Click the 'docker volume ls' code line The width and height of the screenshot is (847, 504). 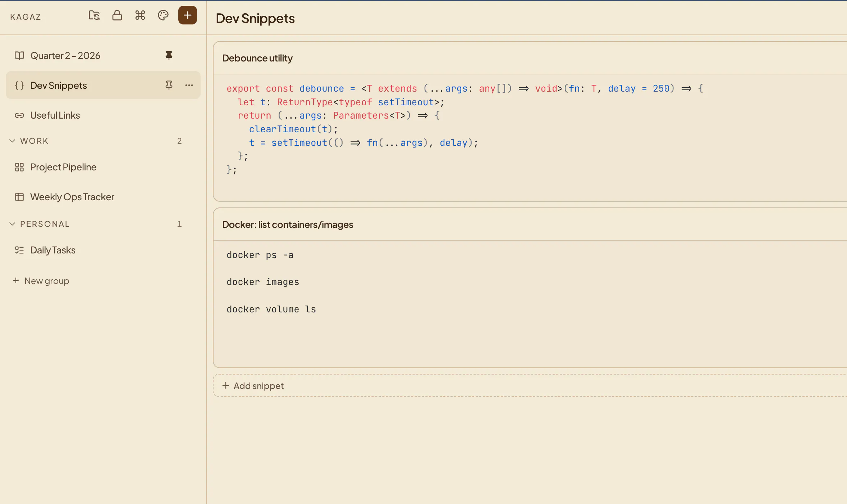tap(271, 309)
